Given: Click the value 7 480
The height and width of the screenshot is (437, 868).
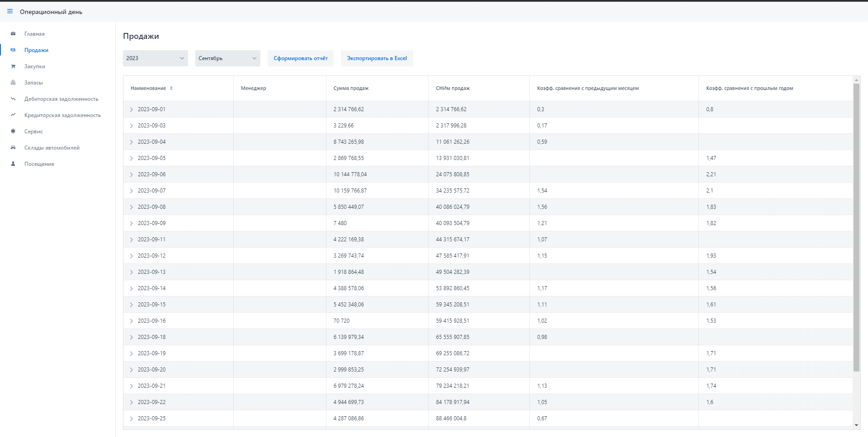Looking at the screenshot, I should click(x=340, y=223).
